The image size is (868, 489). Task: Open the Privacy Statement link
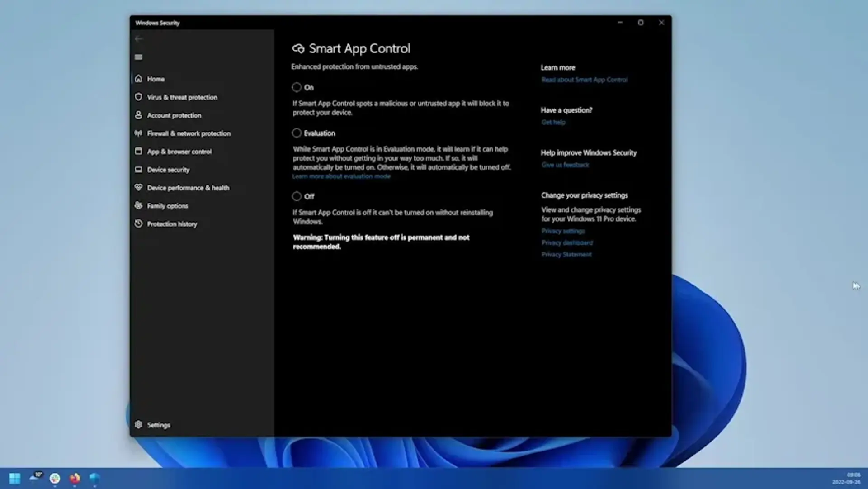566,254
